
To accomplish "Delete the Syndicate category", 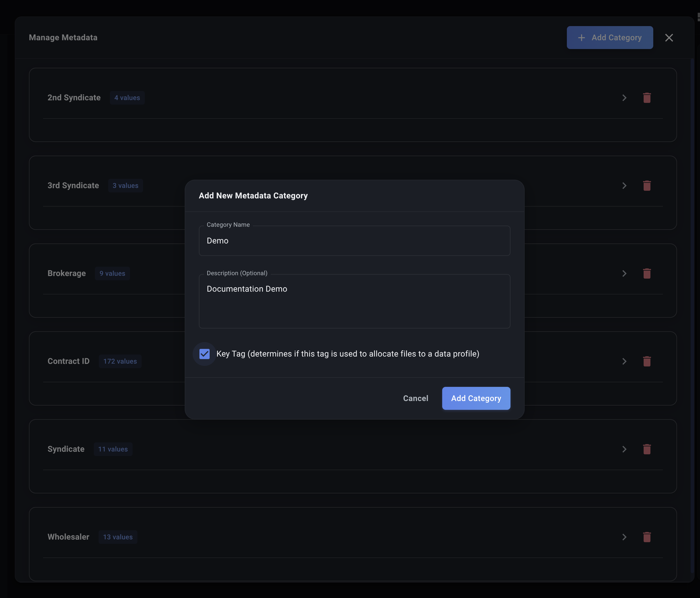I will click(647, 449).
